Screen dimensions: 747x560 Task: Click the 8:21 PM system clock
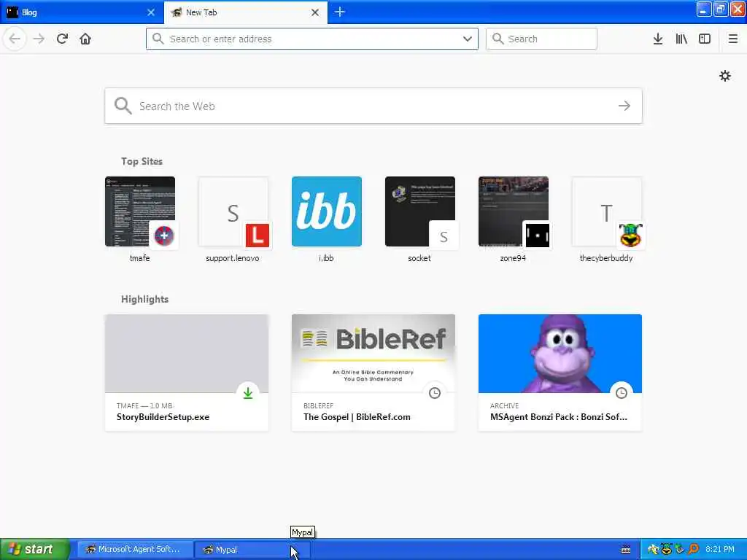coord(720,550)
